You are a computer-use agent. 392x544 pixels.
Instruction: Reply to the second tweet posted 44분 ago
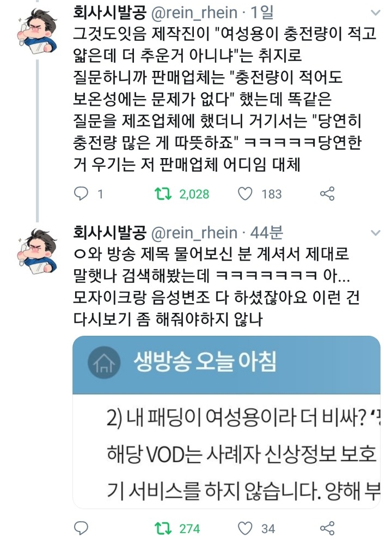click(82, 528)
